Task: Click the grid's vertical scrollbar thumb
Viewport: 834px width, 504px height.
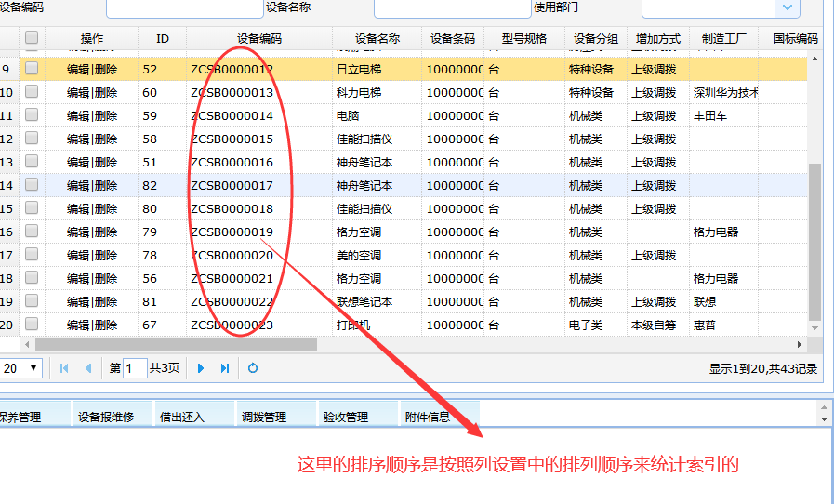Action: (x=815, y=242)
